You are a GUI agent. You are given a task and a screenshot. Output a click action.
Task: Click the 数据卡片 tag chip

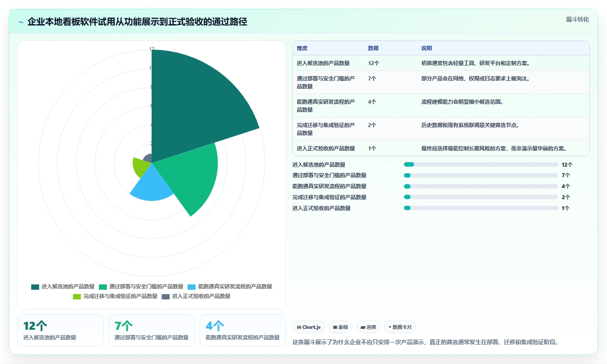(400, 327)
